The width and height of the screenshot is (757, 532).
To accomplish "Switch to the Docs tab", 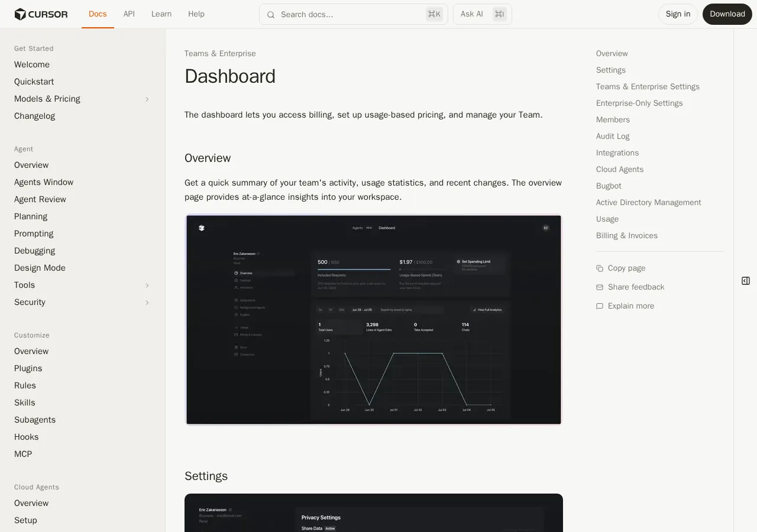I will click(98, 14).
